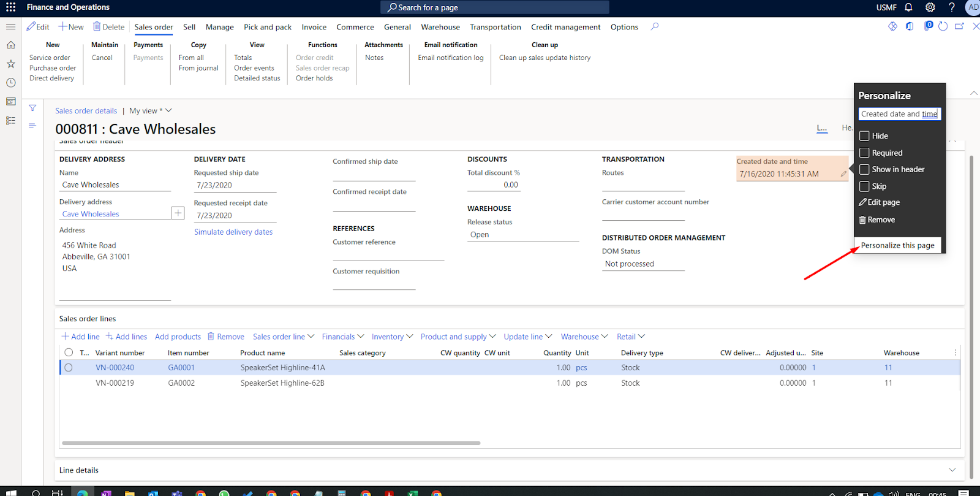
Task: Click Add products in lines toolbar
Action: 178,337
